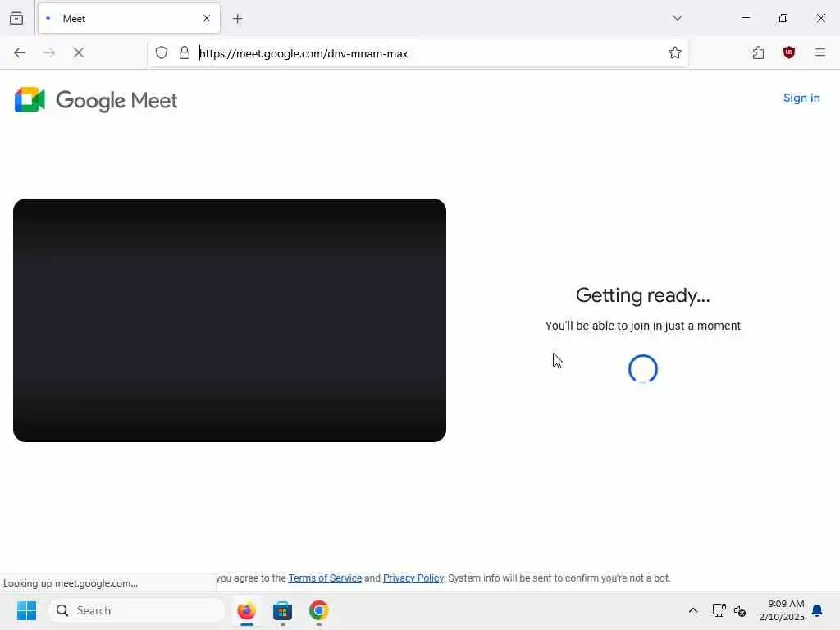Viewport: 840px width, 630px height.
Task: Switch to the Meet browser tab
Action: pos(129,18)
